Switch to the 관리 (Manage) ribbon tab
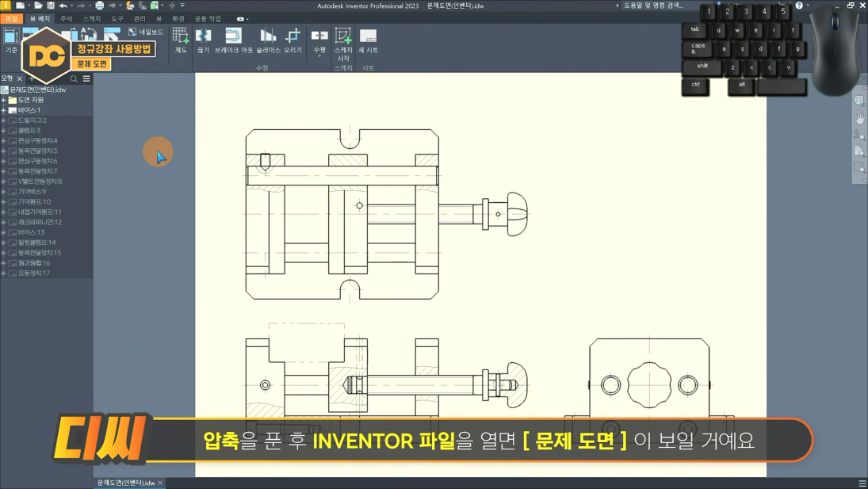 140,19
